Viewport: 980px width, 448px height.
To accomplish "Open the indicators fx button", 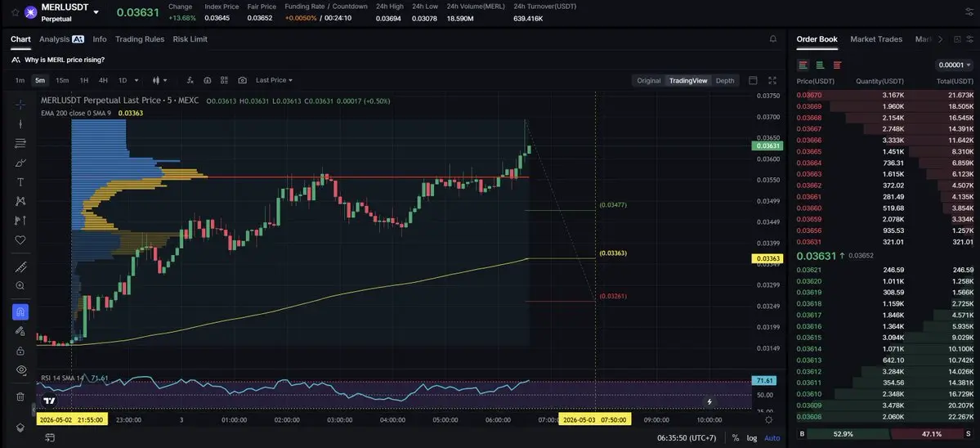I will 190,80.
